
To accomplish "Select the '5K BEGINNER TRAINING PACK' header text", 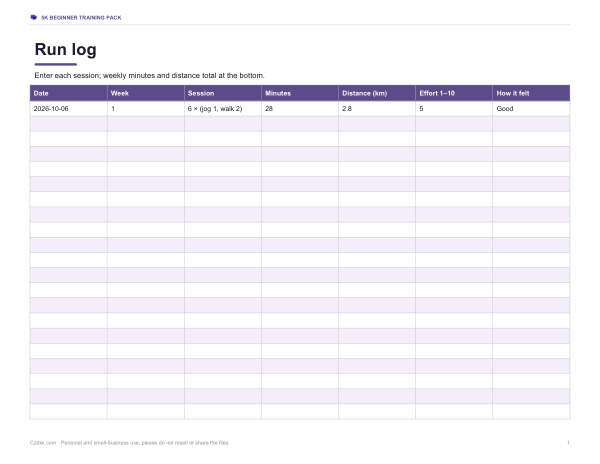I will pyautogui.click(x=81, y=18).
